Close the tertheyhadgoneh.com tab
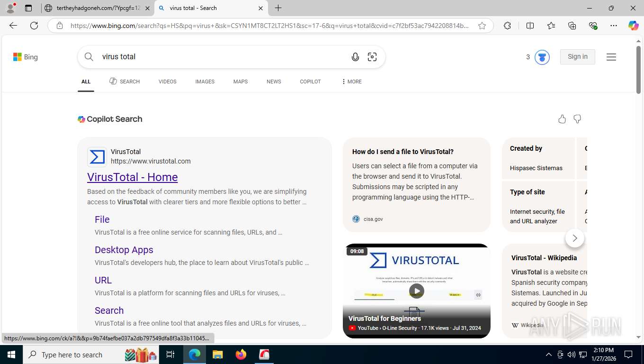The width and height of the screenshot is (644, 364). [147, 8]
